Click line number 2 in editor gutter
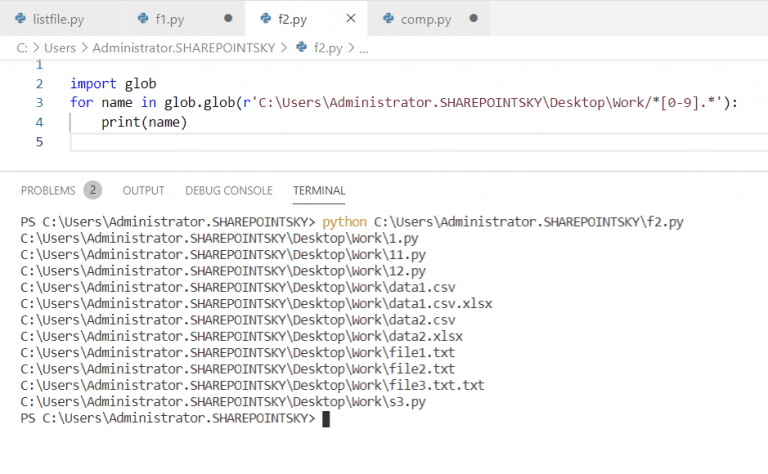The width and height of the screenshot is (768, 474). click(39, 84)
